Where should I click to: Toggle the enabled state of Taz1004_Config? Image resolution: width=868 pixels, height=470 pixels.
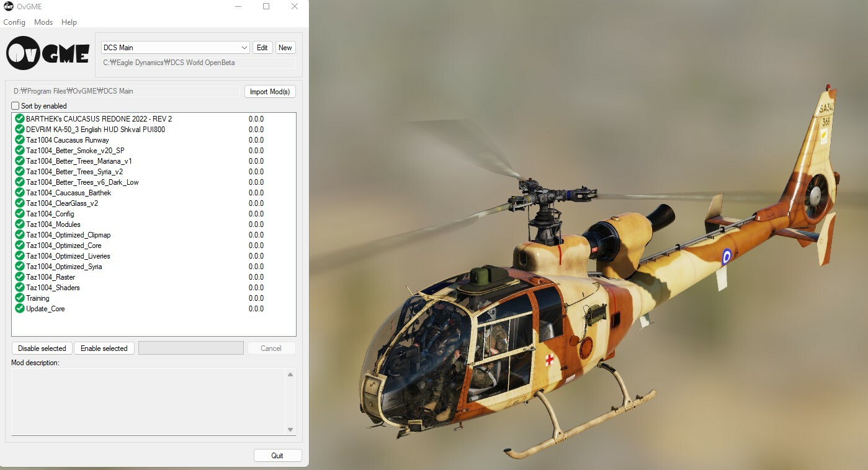[18, 214]
